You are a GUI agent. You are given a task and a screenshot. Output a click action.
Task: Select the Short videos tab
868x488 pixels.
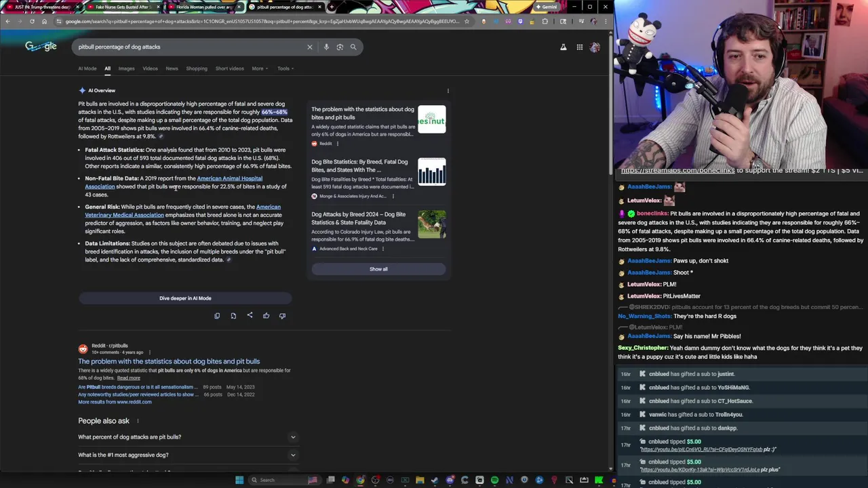tap(230, 68)
